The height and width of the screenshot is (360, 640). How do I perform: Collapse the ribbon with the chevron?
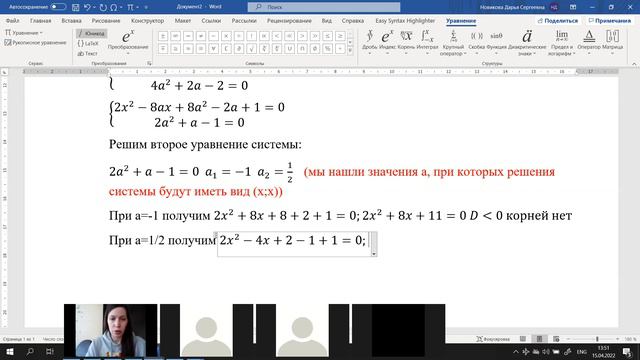coord(634,64)
